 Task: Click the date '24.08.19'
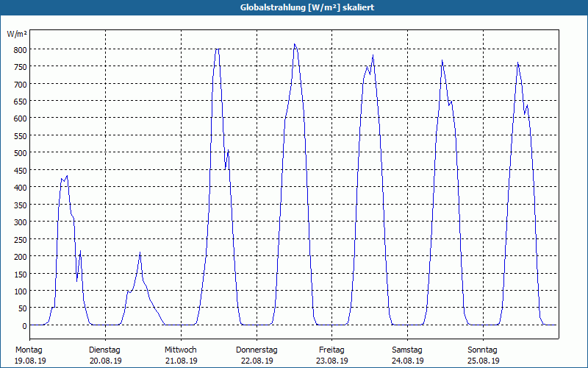coord(408,361)
